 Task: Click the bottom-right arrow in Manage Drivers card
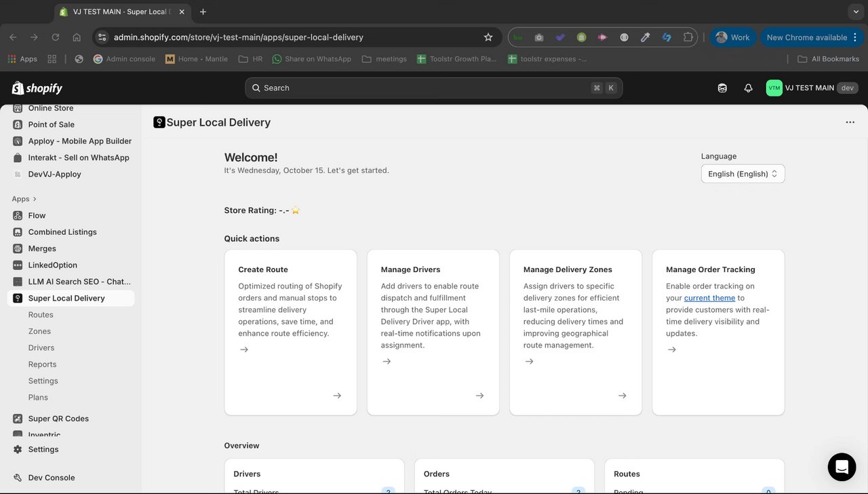coord(479,396)
